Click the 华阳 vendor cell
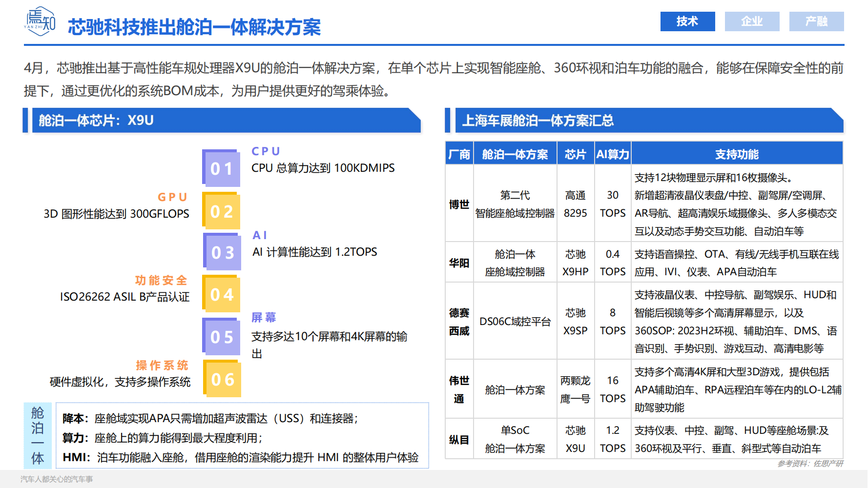868x488 pixels. point(459,263)
